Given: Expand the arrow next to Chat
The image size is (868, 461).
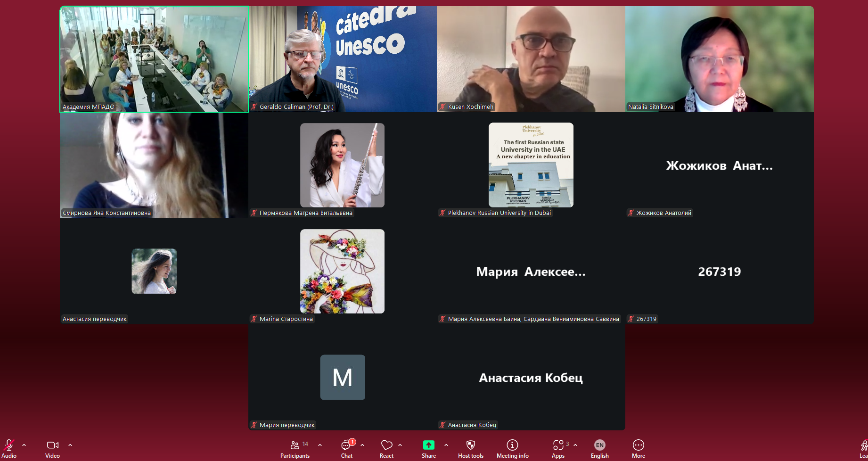Looking at the screenshot, I should 362,445.
